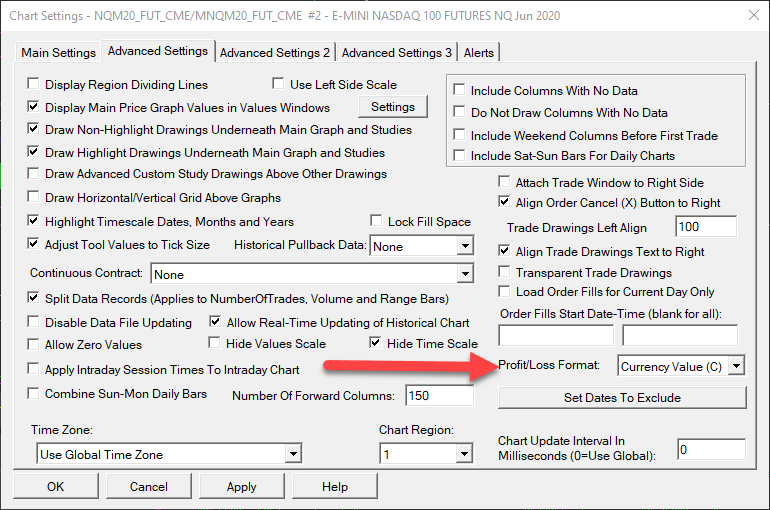Enable Include Columns With No Data
This screenshot has width=770, height=510.
(x=461, y=91)
